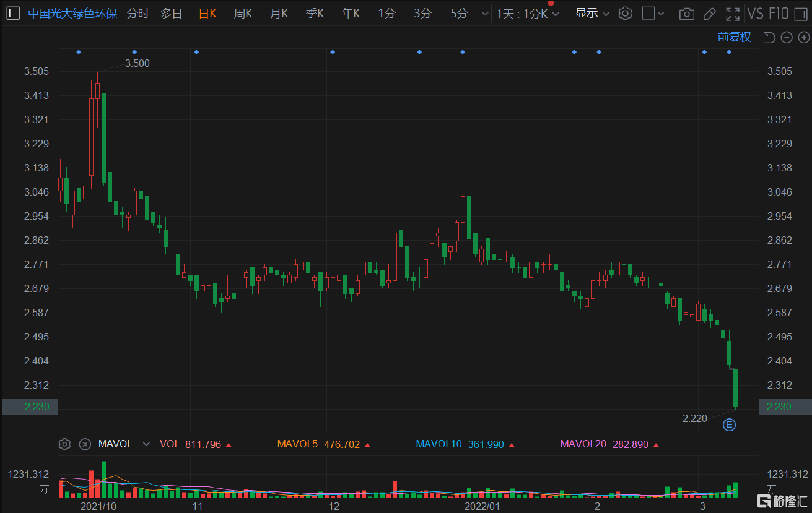Open the 1天:1分K period dropdown

[x=528, y=14]
